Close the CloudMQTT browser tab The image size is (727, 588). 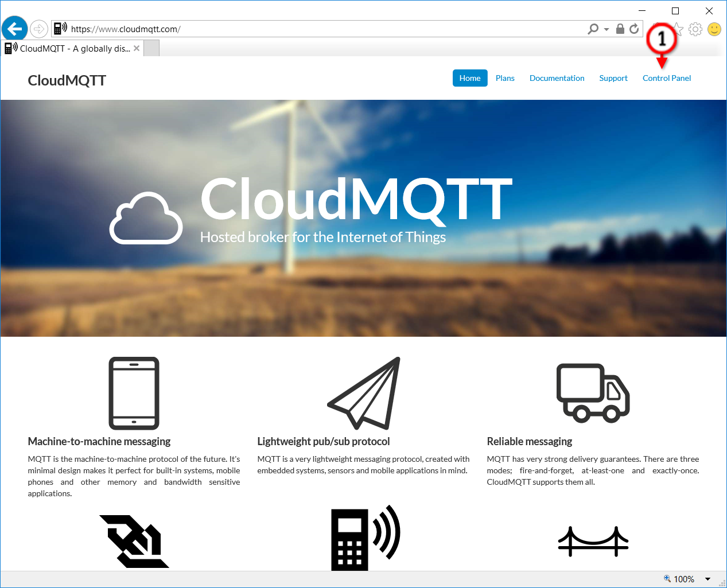pyautogui.click(x=137, y=49)
